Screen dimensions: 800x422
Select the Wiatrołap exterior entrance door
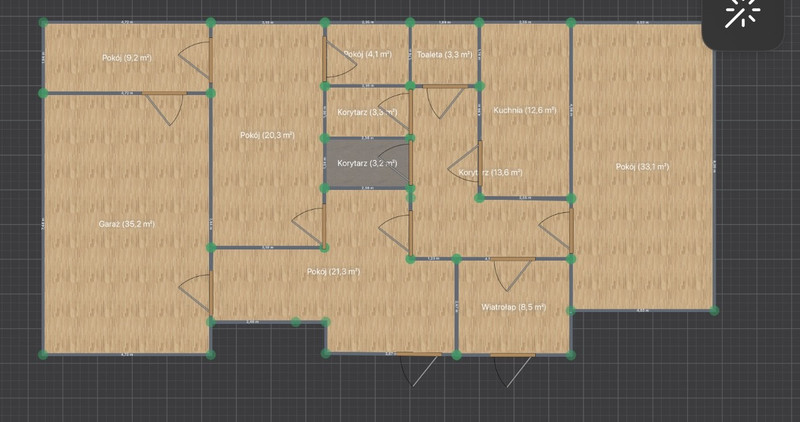click(513, 355)
